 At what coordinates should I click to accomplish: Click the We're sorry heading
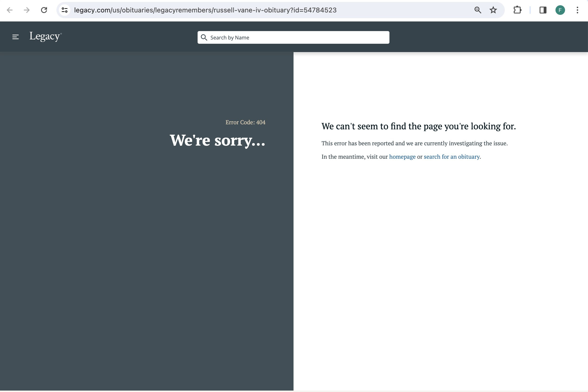(217, 140)
